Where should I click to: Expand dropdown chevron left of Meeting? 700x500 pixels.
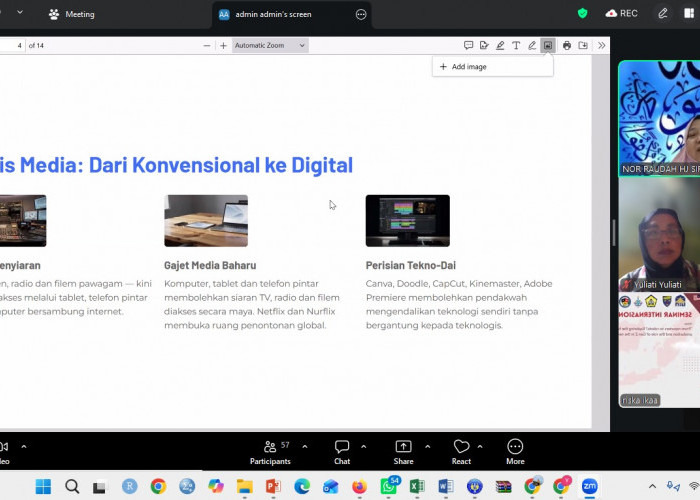point(20,12)
